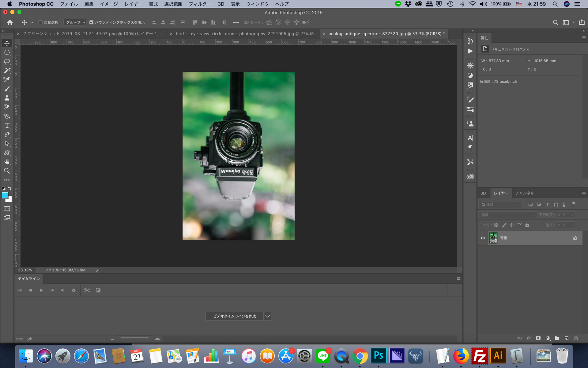Enable the 自動選択 checkbox
The height and width of the screenshot is (368, 588).
tap(40, 22)
